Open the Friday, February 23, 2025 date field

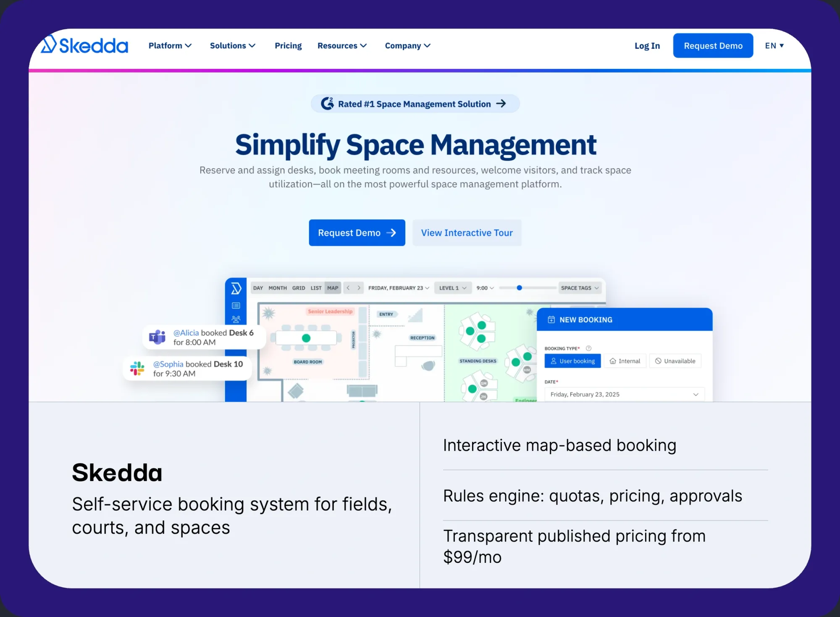pos(625,395)
